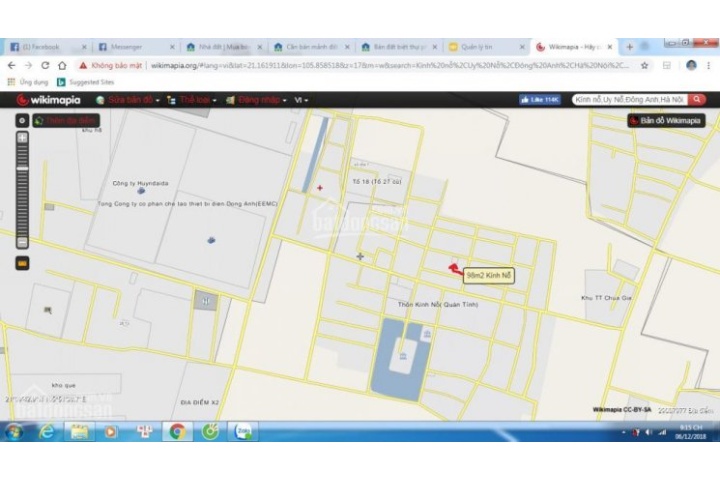
Task: Click the Wikimapia search input field
Action: tap(630, 99)
